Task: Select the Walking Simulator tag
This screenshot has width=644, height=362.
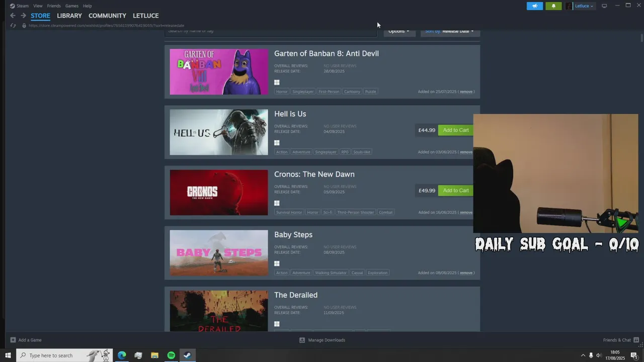Action: tap(331, 273)
